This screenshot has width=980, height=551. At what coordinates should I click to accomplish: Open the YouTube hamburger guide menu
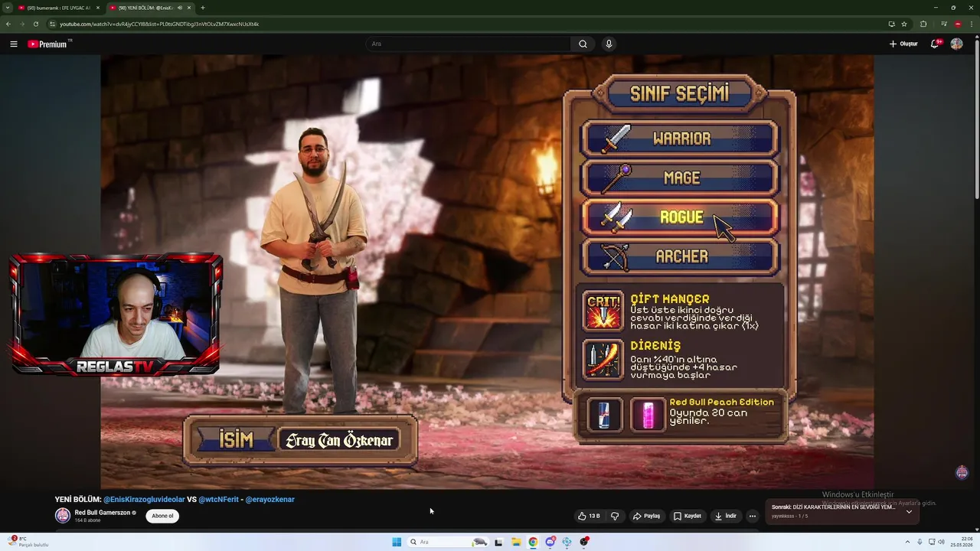coord(13,44)
